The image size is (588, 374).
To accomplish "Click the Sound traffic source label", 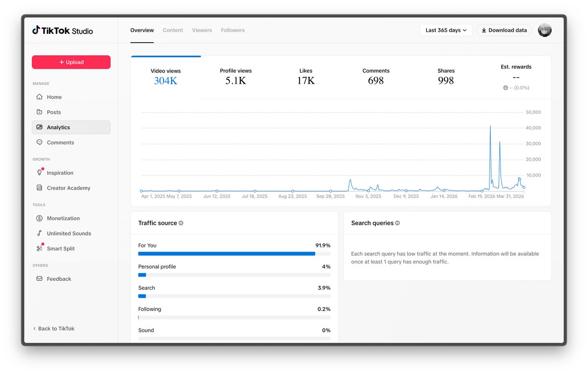I will [146, 330].
